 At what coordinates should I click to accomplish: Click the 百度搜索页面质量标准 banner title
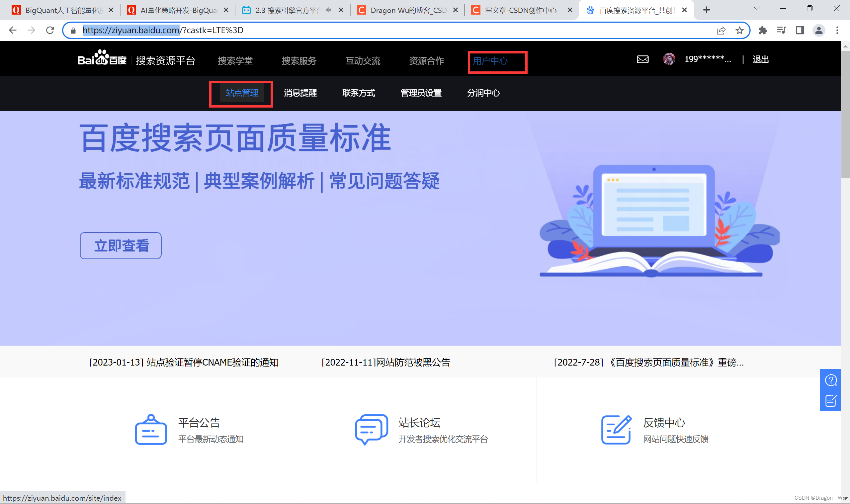coord(235,137)
